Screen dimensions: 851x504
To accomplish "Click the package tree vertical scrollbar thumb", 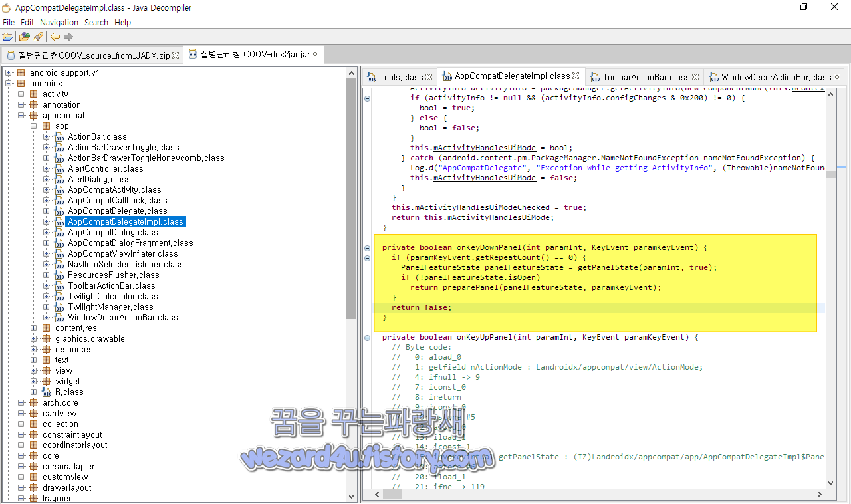I will 352,199.
